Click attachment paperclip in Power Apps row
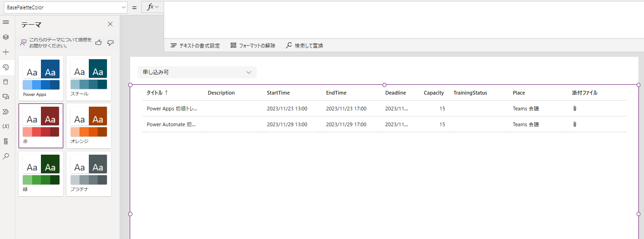The height and width of the screenshot is (239, 644). (575, 109)
